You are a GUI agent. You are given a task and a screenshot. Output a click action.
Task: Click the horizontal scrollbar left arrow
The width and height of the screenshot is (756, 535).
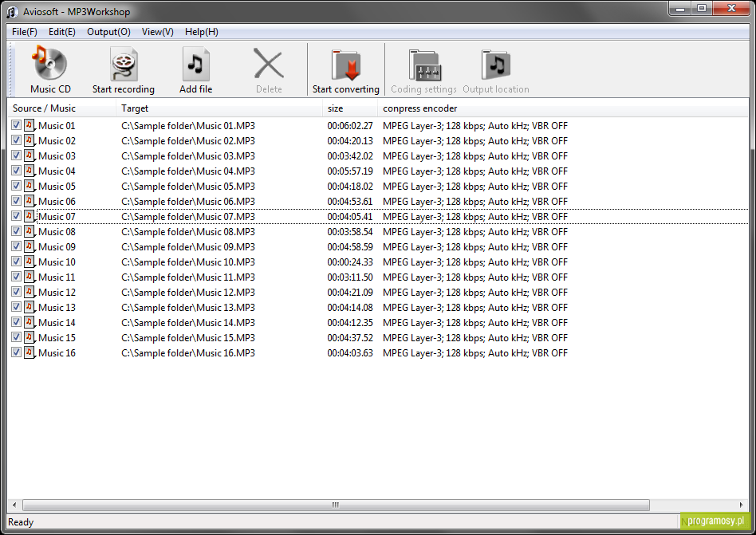(x=14, y=505)
